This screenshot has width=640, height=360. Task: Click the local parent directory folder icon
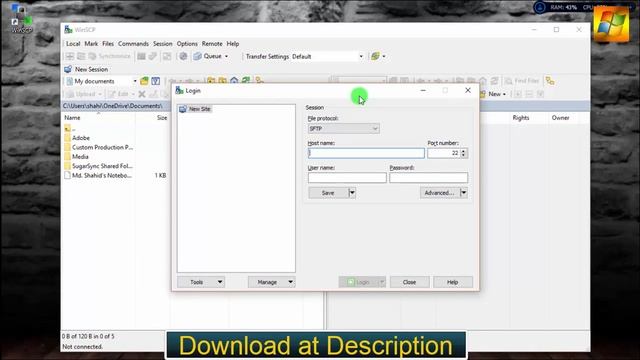tap(211, 80)
